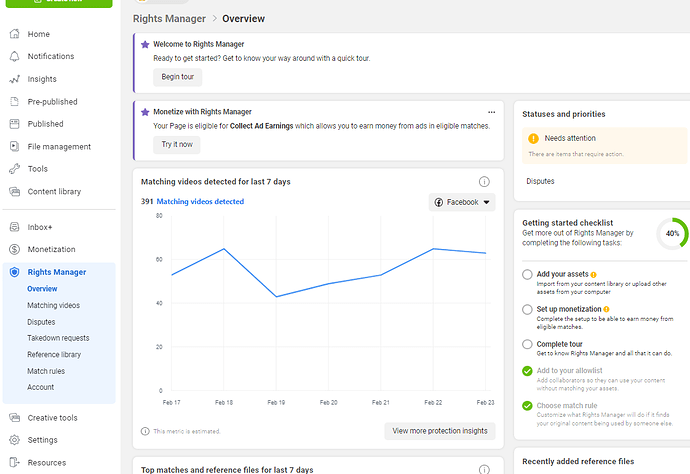Click the Notifications bell icon
The image size is (690, 474).
tap(15, 56)
